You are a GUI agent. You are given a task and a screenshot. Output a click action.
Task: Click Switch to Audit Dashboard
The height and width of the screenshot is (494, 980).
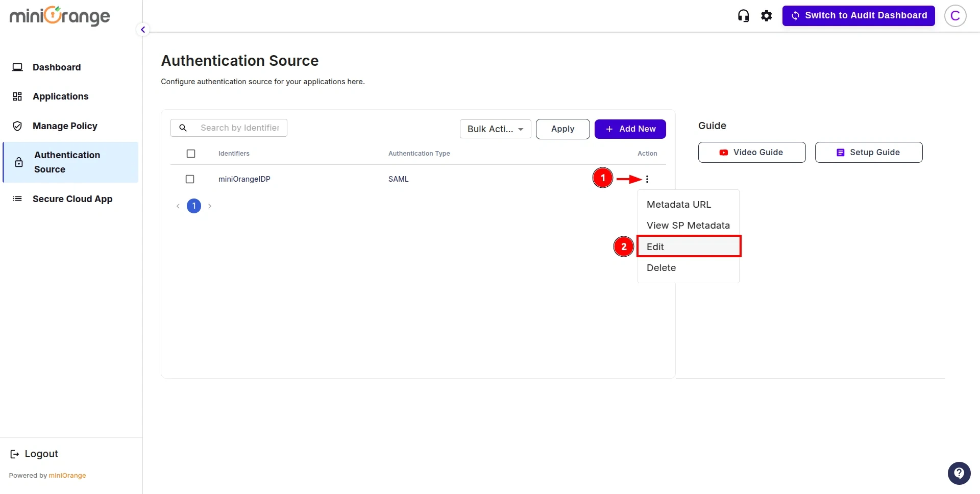859,15
